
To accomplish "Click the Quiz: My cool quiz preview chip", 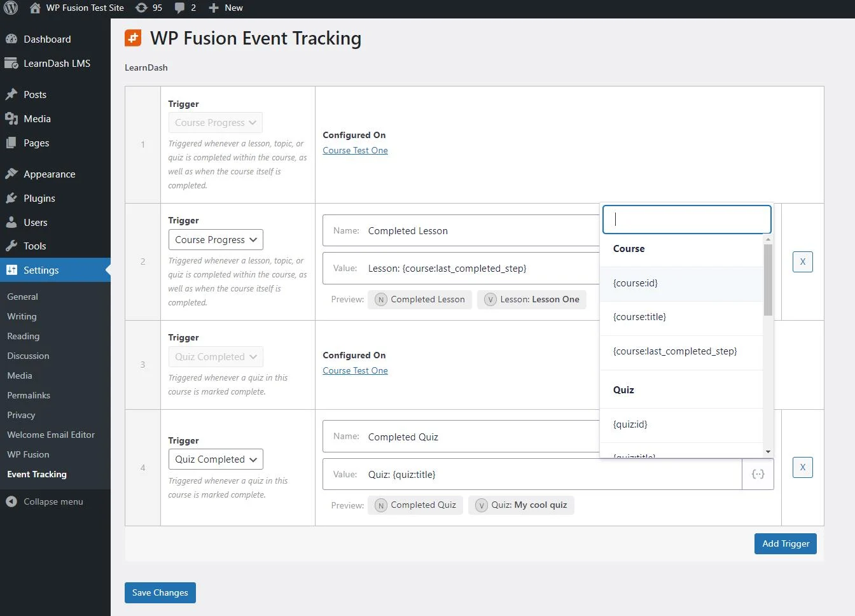I will 521,505.
